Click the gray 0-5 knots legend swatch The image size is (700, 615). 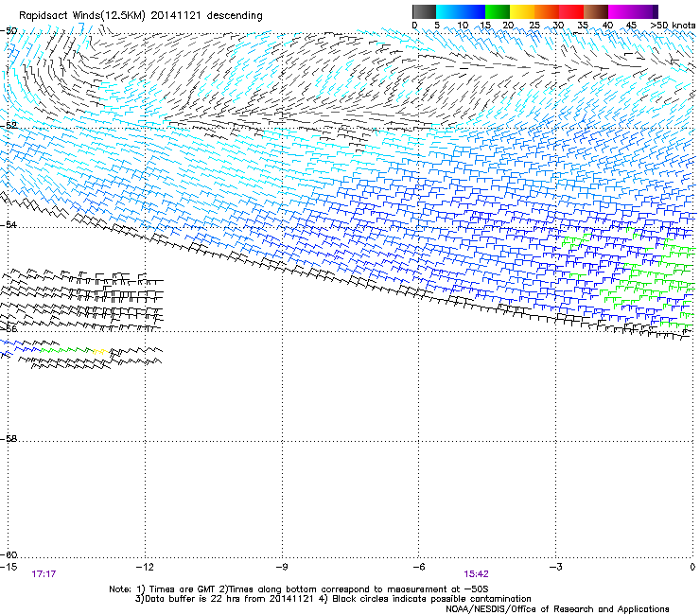pyautogui.click(x=424, y=11)
